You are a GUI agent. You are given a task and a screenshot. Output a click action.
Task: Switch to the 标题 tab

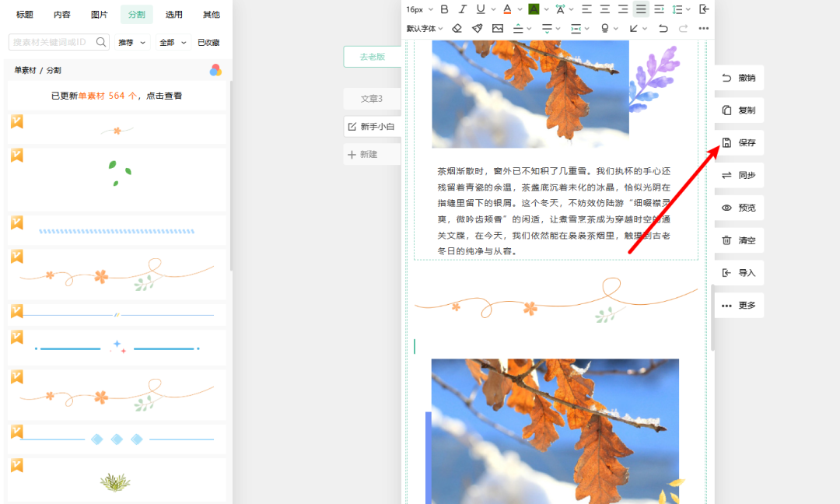point(25,15)
